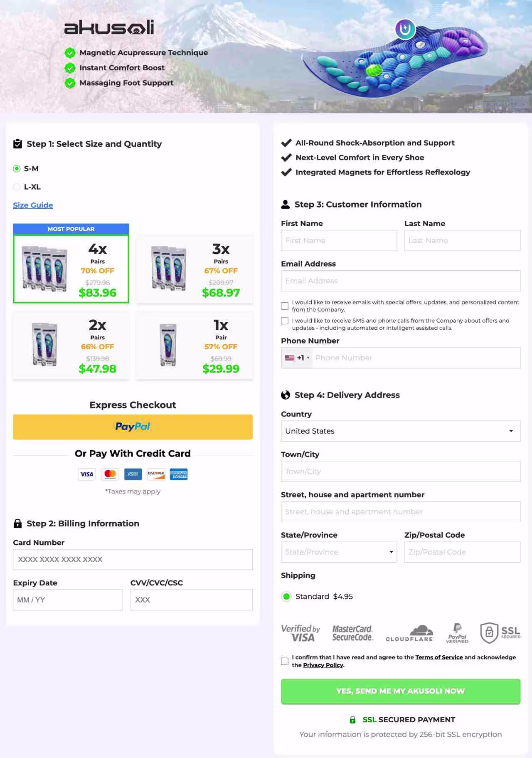
Task: Click the clipboard icon next to Step 1
Action: (17, 144)
